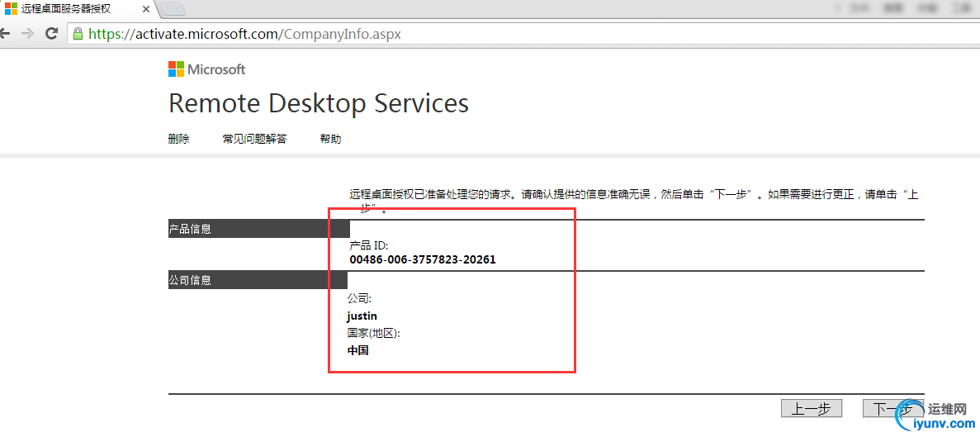Image resolution: width=980 pixels, height=437 pixels.
Task: Click the 上一步 button
Action: pyautogui.click(x=812, y=409)
